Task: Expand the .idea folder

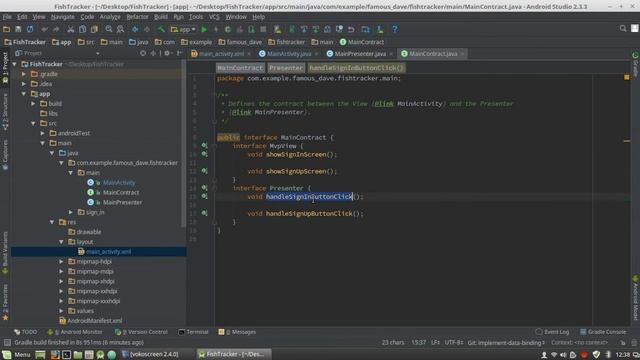Action: 24,84
